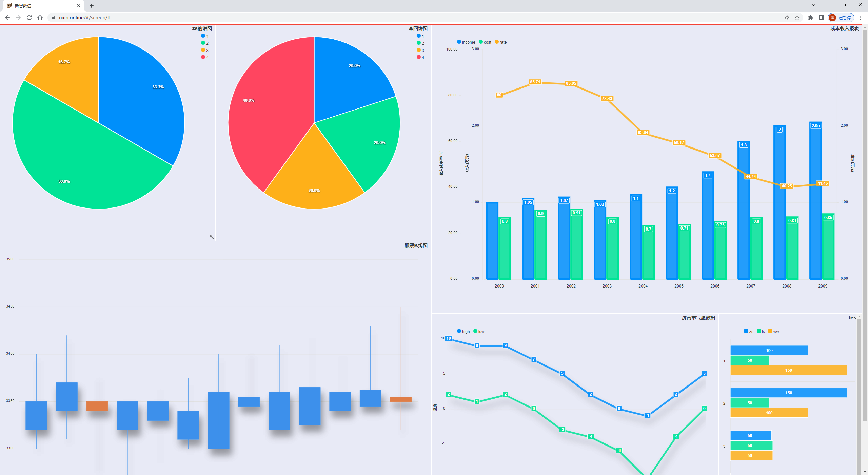
Task: Click the bookmark star icon
Action: 797,18
